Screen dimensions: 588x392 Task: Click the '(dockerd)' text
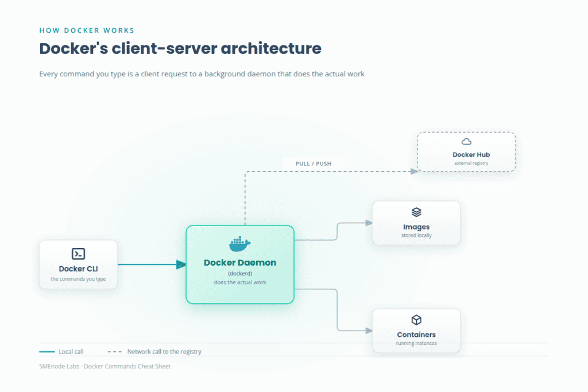pyautogui.click(x=240, y=274)
